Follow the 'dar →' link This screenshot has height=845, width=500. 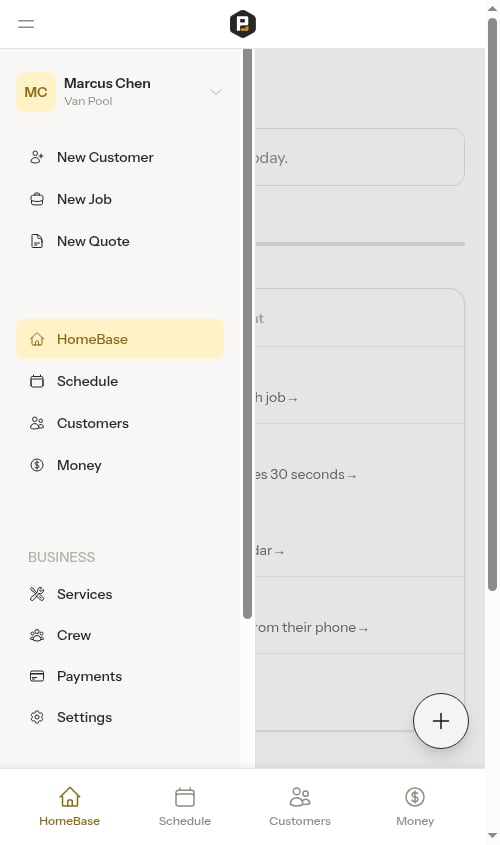coord(269,551)
